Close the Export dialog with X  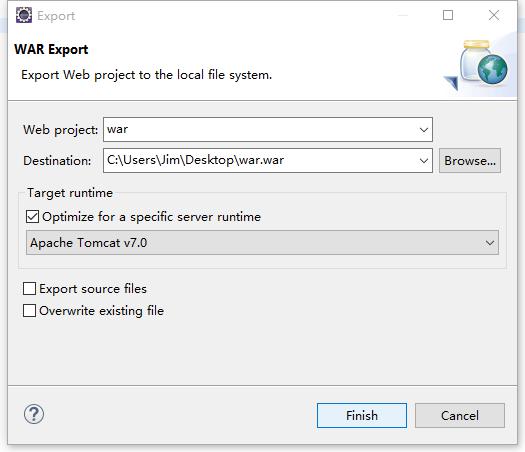(x=494, y=15)
